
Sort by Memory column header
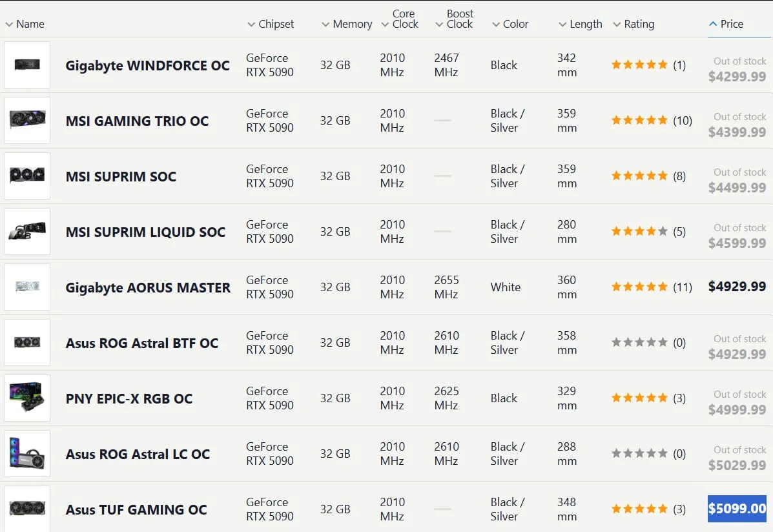[347, 24]
